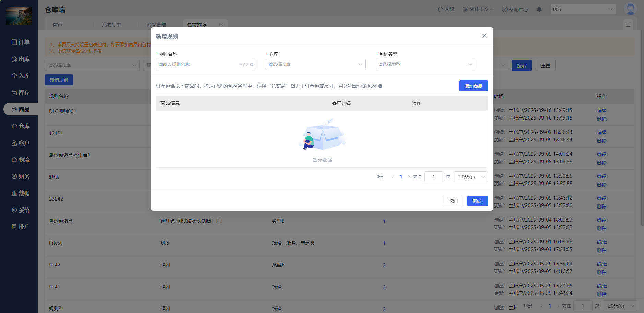Click the user avatar icon
644x313 pixels.
(x=630, y=9)
